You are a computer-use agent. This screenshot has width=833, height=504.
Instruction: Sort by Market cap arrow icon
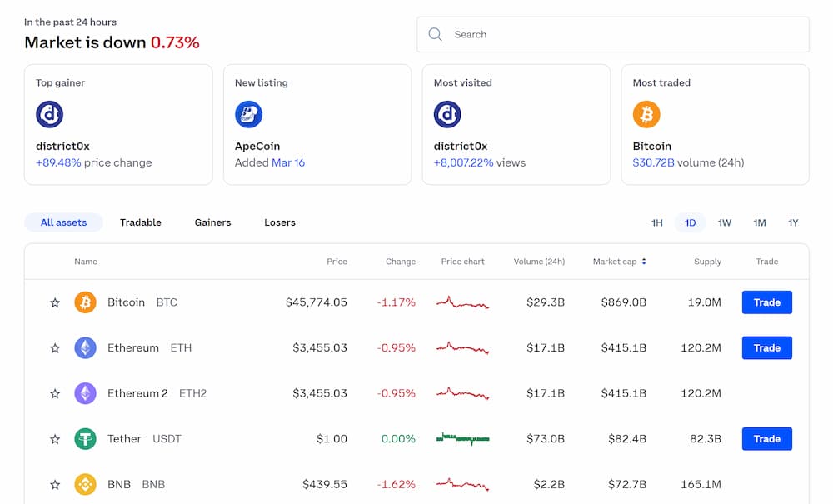[x=644, y=262]
